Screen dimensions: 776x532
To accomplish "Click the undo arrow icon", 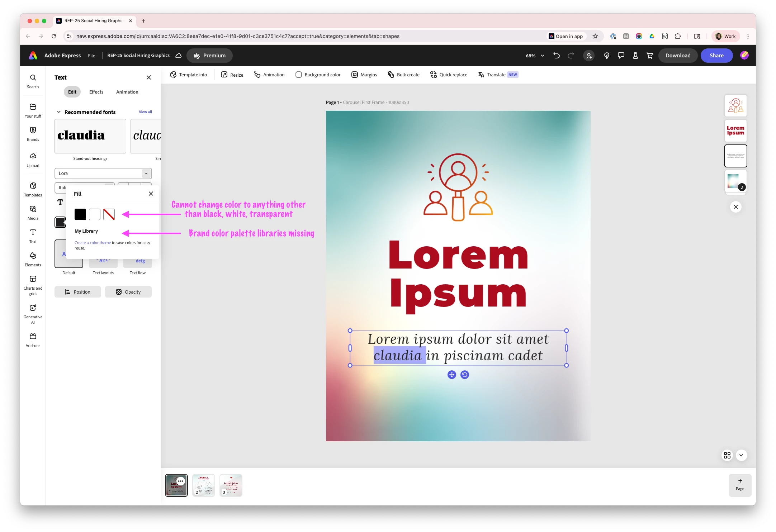I will click(x=556, y=56).
